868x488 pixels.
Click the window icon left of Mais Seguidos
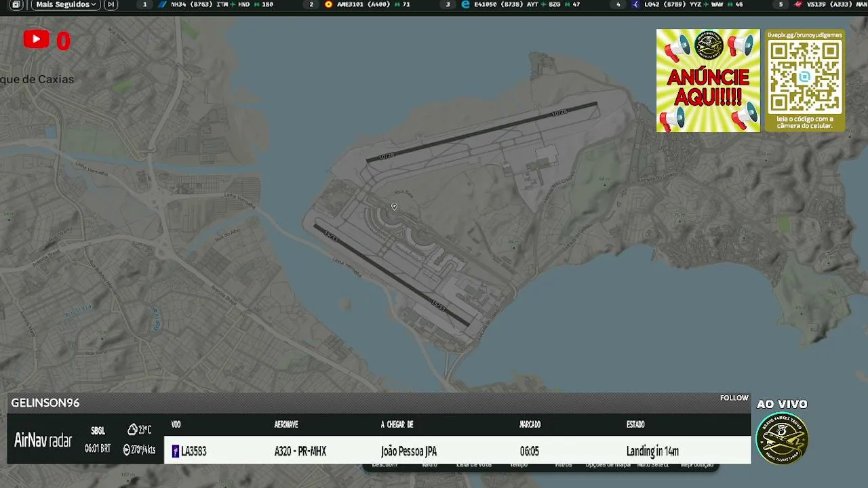pos(16,5)
